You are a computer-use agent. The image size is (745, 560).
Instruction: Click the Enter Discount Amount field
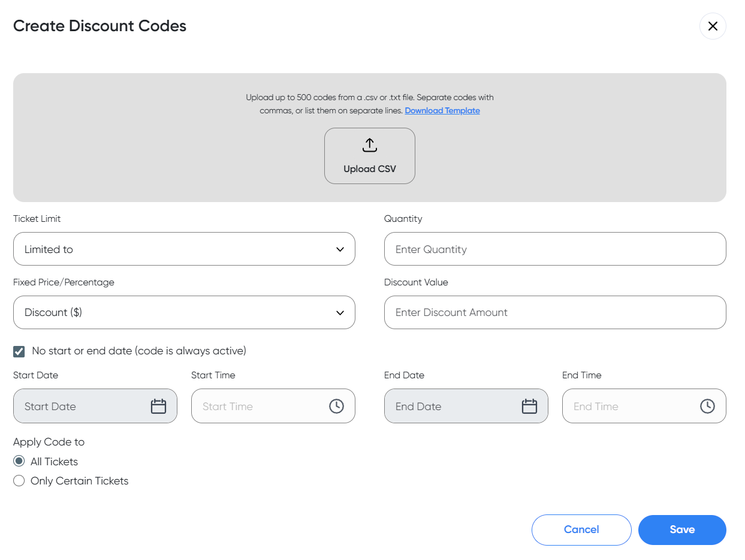[554, 312]
